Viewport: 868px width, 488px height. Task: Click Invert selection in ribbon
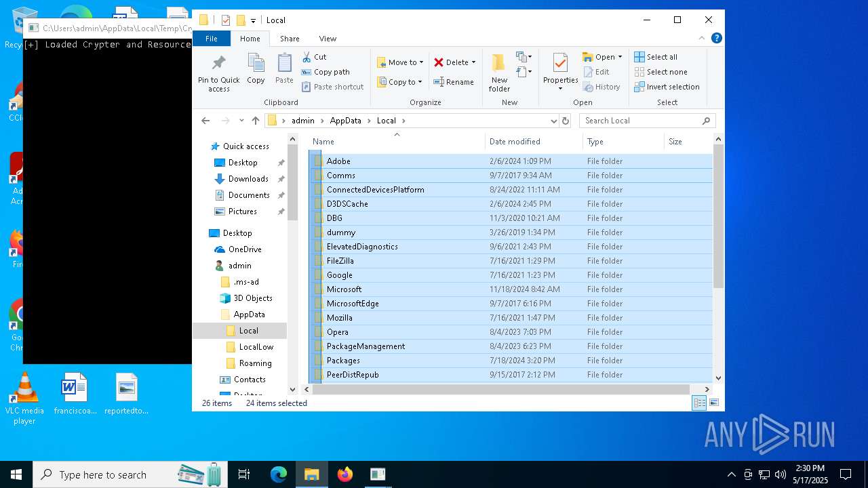coord(667,87)
